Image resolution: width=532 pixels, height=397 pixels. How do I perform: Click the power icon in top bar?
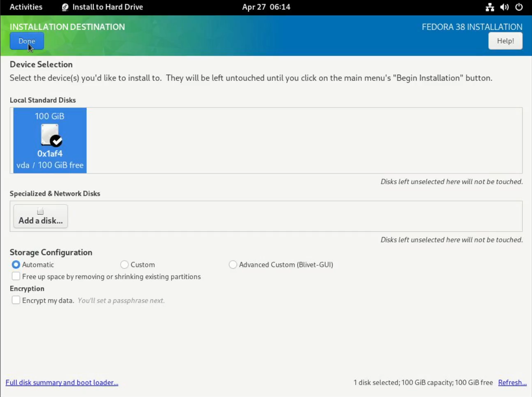[519, 7]
